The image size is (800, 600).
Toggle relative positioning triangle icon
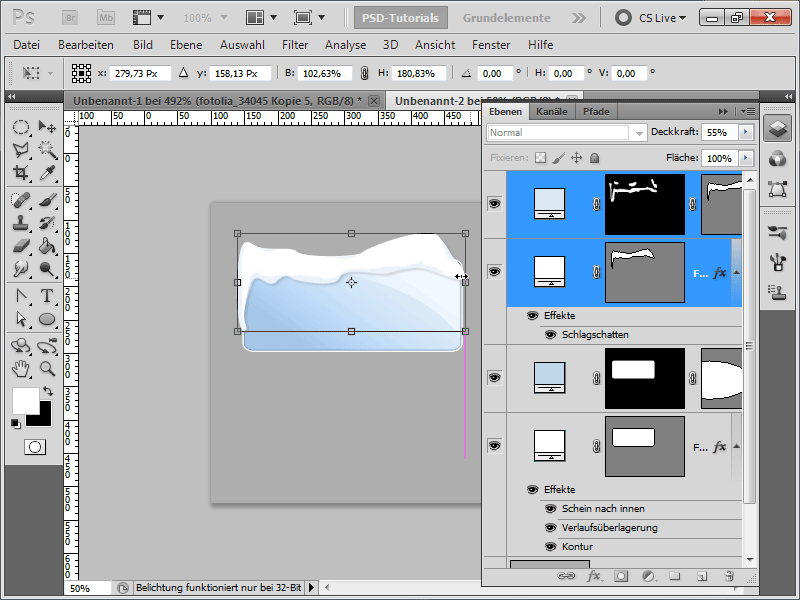click(184, 73)
